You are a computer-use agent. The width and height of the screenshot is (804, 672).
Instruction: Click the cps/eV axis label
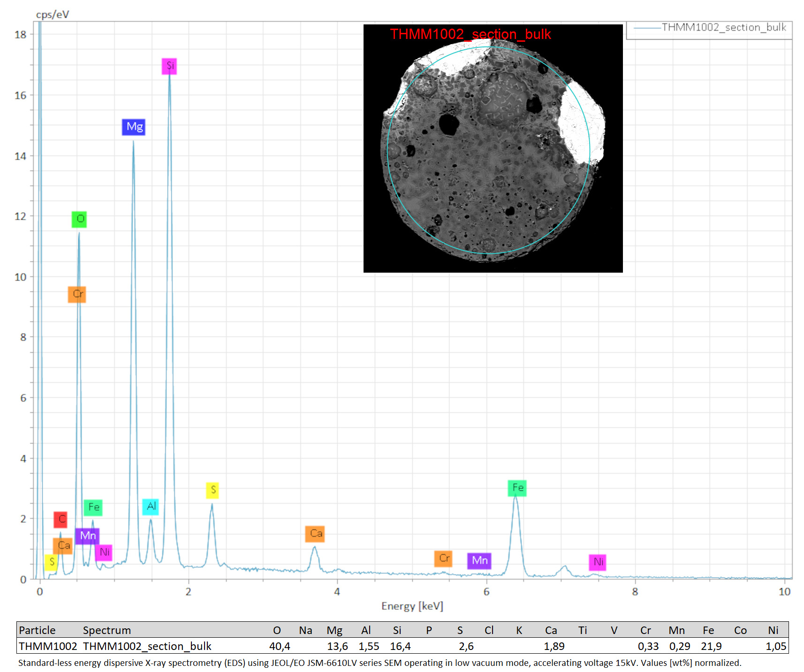click(x=53, y=15)
